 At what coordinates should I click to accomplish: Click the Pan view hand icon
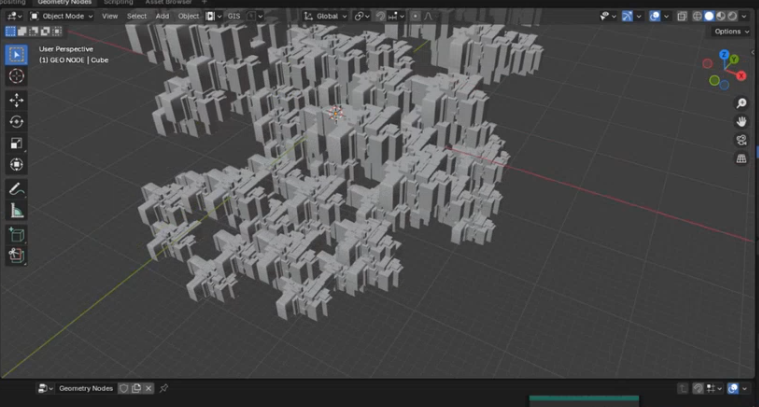pyautogui.click(x=741, y=121)
